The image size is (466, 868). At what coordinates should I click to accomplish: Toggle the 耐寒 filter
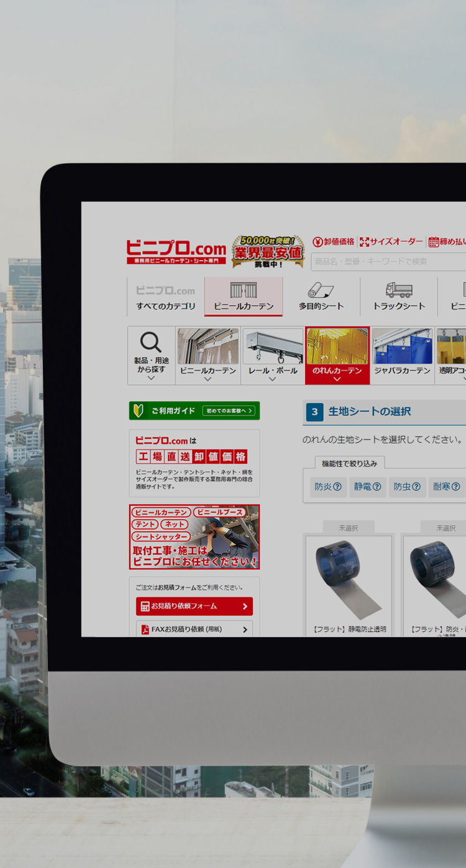pyautogui.click(x=446, y=487)
